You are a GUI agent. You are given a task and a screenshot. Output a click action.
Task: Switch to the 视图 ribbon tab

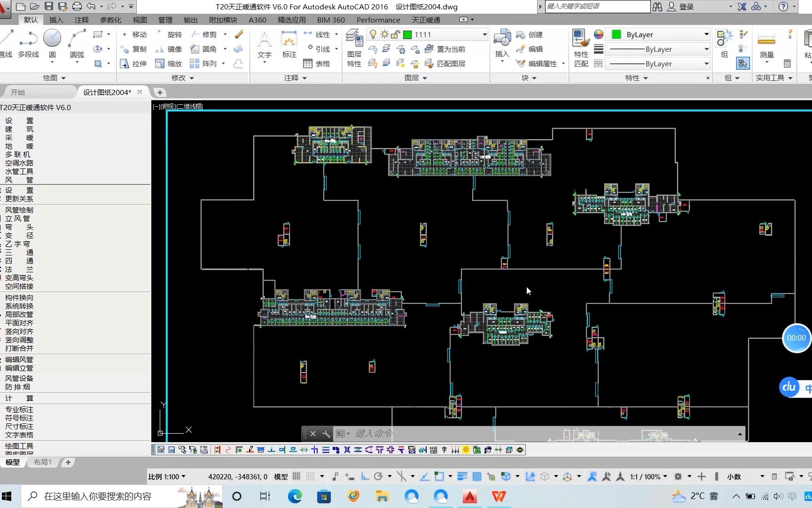point(140,20)
